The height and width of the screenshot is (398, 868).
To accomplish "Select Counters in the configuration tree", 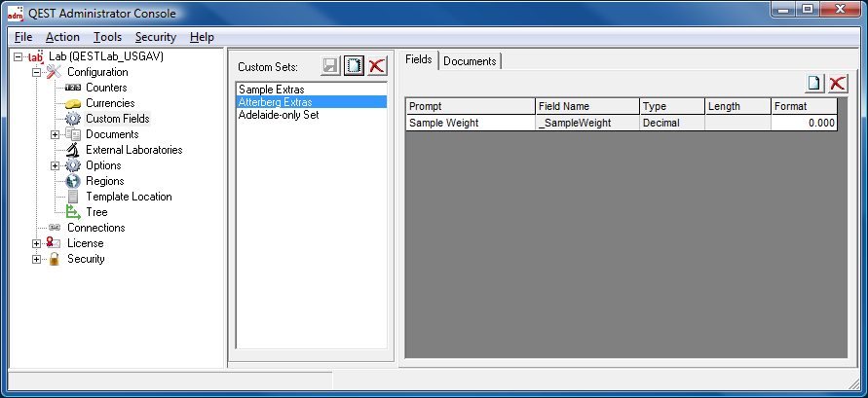I will click(x=105, y=88).
